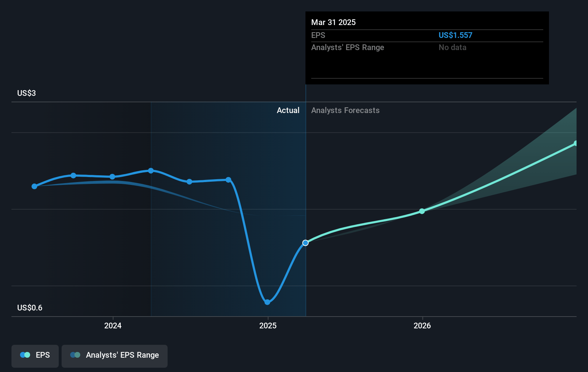Click the 2025 x-axis label

[x=268, y=325]
